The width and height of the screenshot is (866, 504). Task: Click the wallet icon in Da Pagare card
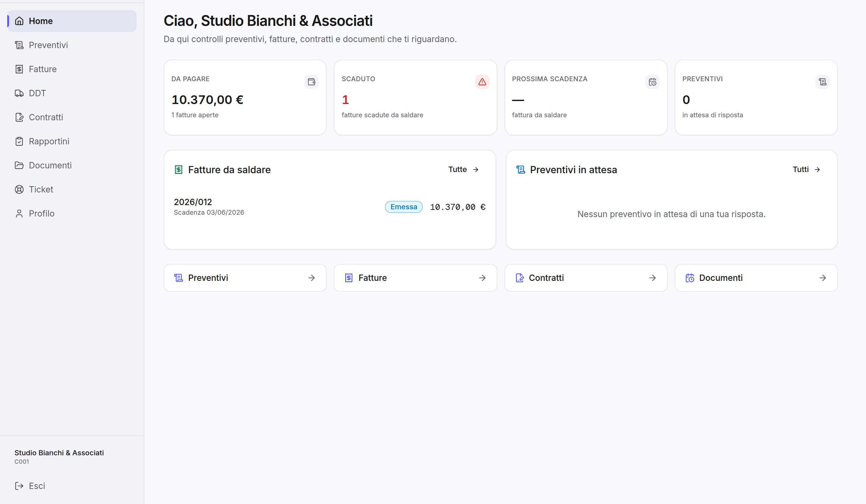[x=311, y=82]
